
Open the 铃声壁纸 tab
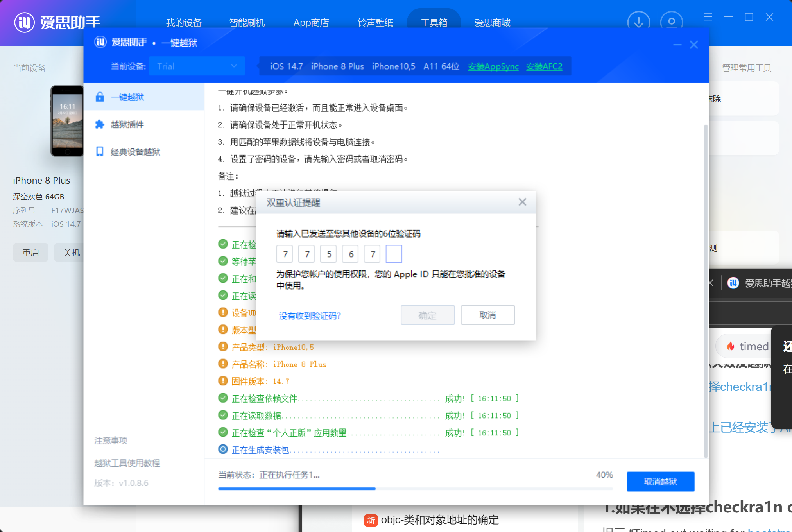375,23
